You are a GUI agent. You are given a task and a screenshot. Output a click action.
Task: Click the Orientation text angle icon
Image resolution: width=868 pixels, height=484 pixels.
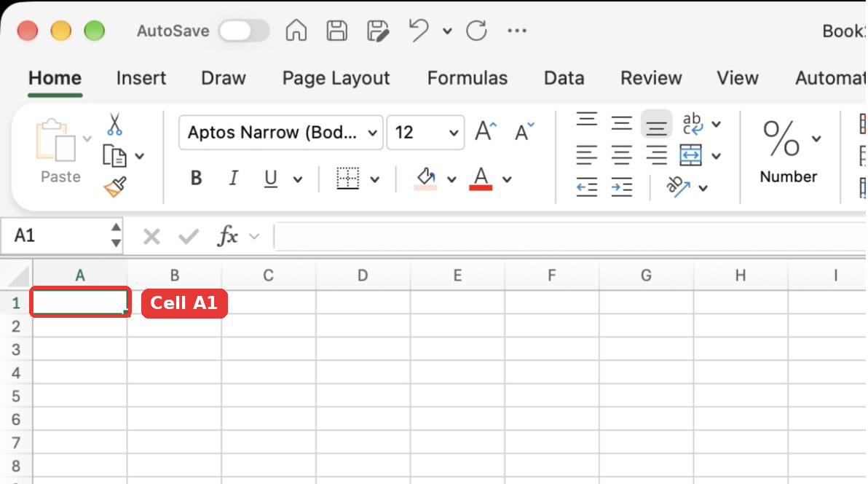pos(678,187)
